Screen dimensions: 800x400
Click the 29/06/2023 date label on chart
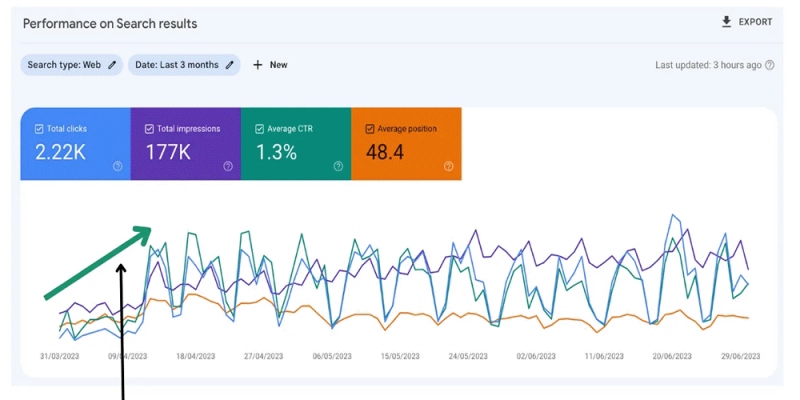740,356
